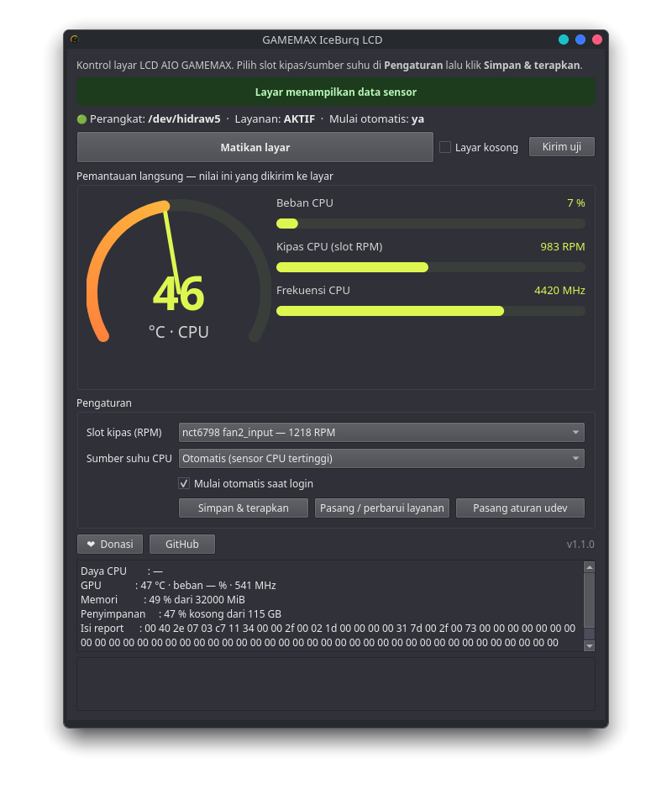Click the CPU temperature gauge showing 46
Screen dimensions: 672x800
pos(178,271)
